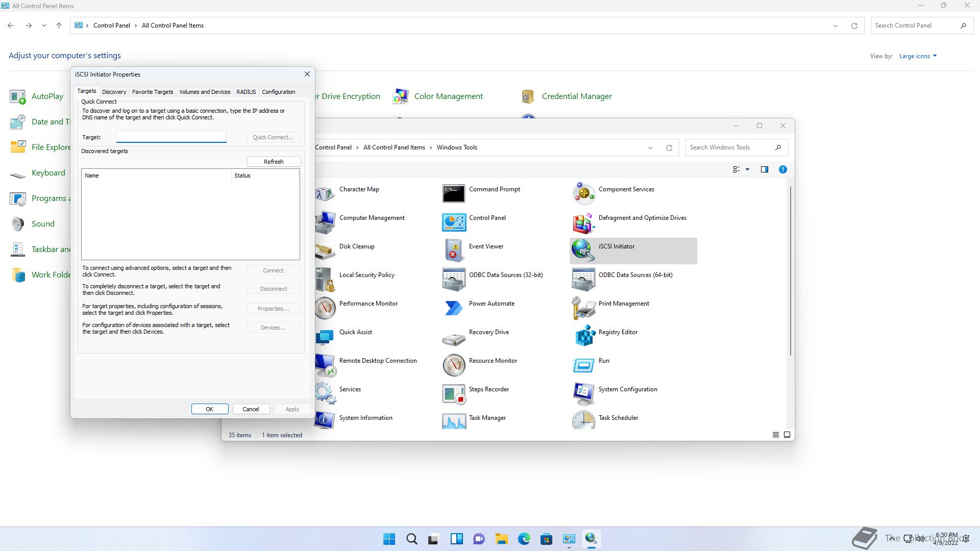Open Resource Monitor icon
The image size is (980, 551).
pos(453,365)
